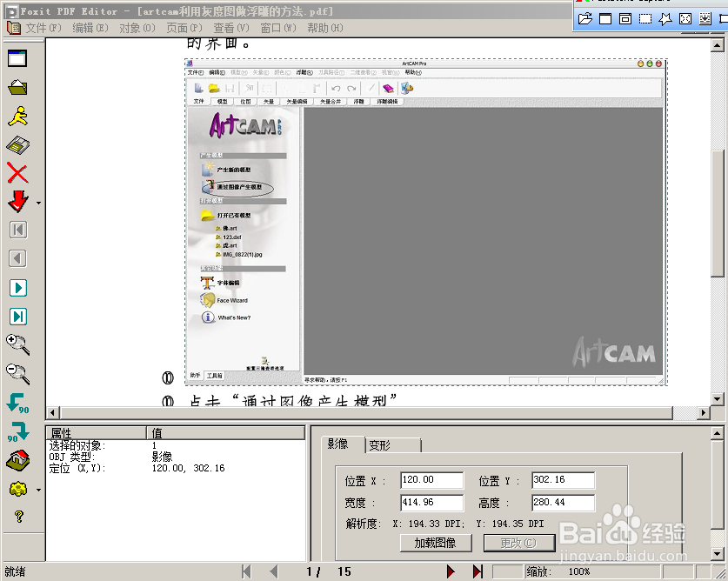Click the scrolling window capture icon
Viewport: 728px width, 581px height.
click(705, 18)
